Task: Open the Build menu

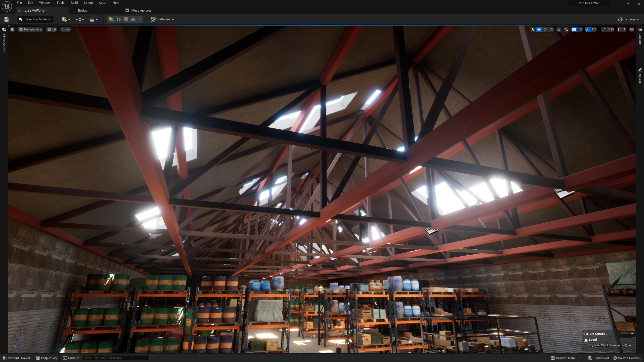Action: (74, 3)
